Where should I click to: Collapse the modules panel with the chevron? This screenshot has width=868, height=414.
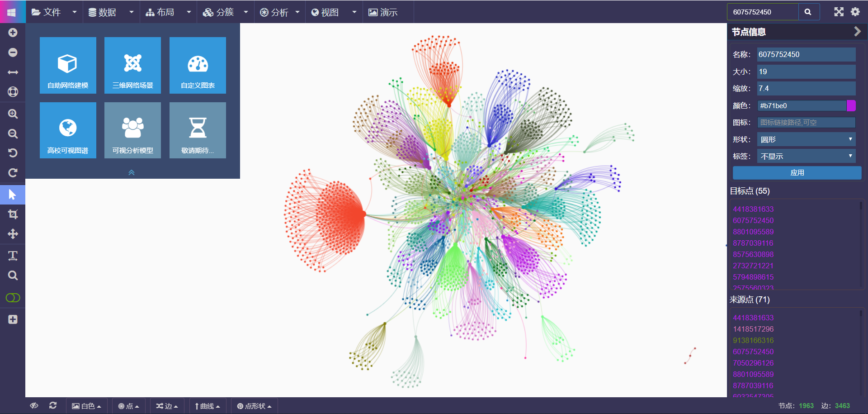point(132,172)
